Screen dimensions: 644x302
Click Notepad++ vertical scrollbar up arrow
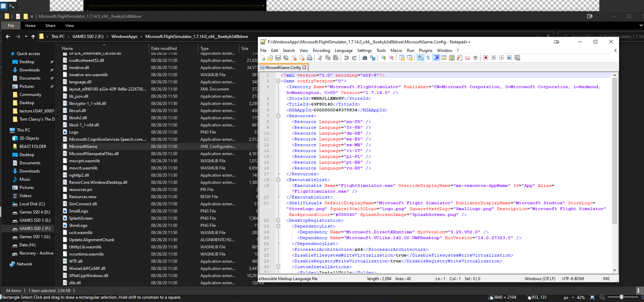(615, 75)
